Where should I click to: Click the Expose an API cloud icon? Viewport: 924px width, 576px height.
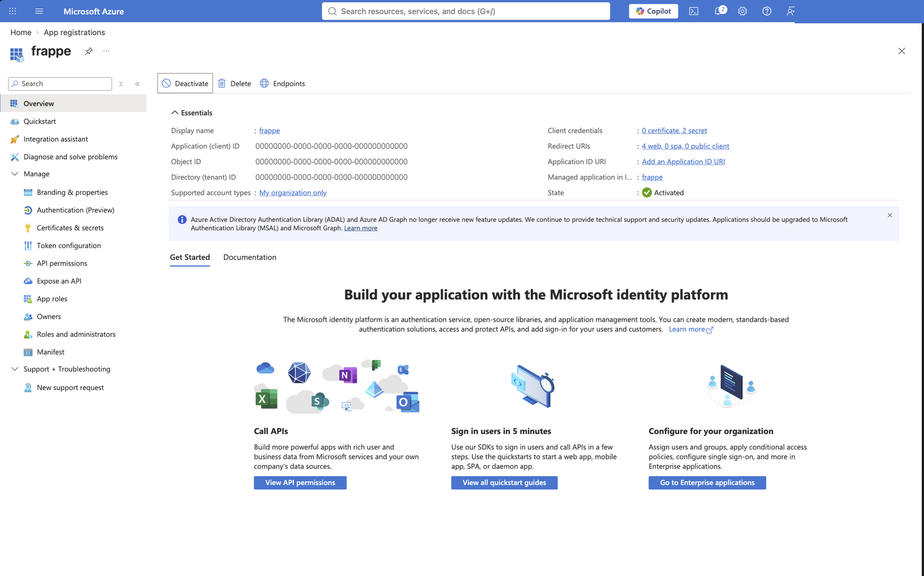[x=28, y=281]
